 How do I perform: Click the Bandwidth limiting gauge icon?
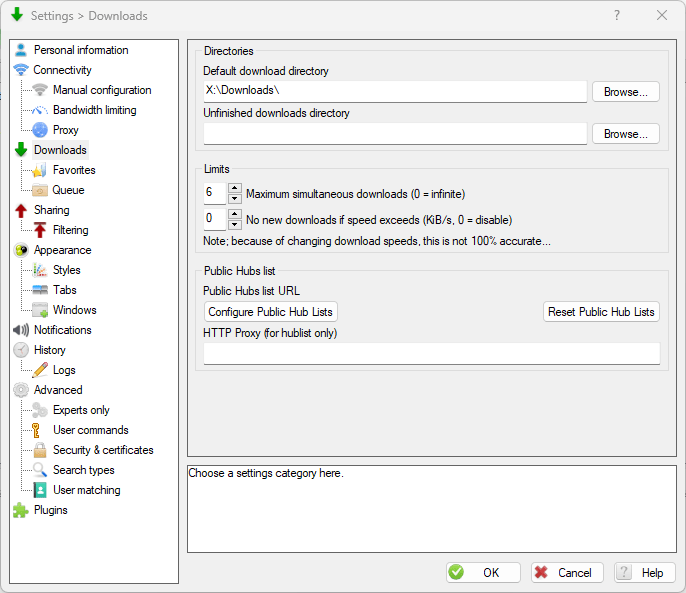coord(40,110)
